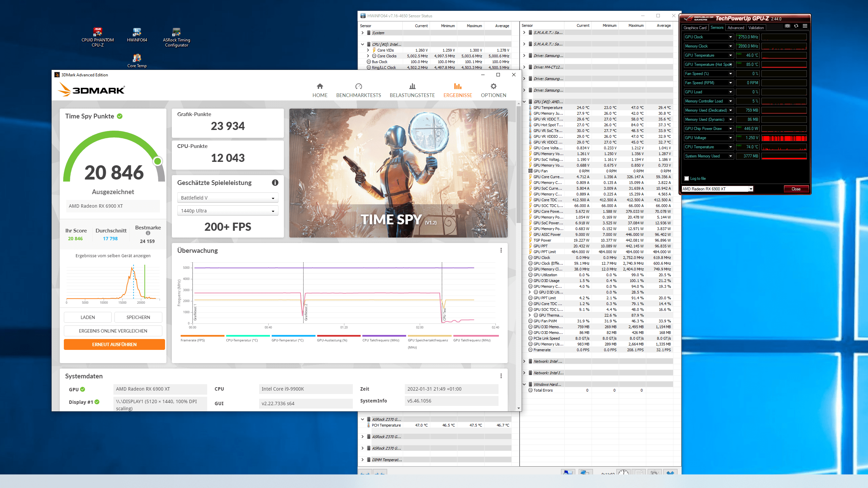Open BELASTUNGSTESTE section in 3DMark
This screenshot has width=868, height=488.
(x=412, y=90)
